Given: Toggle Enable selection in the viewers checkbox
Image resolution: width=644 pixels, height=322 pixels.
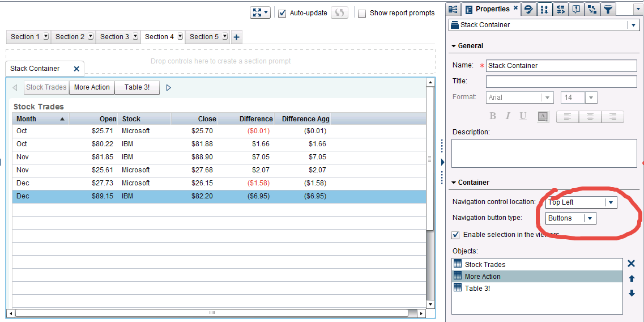Looking at the screenshot, I should [455, 235].
